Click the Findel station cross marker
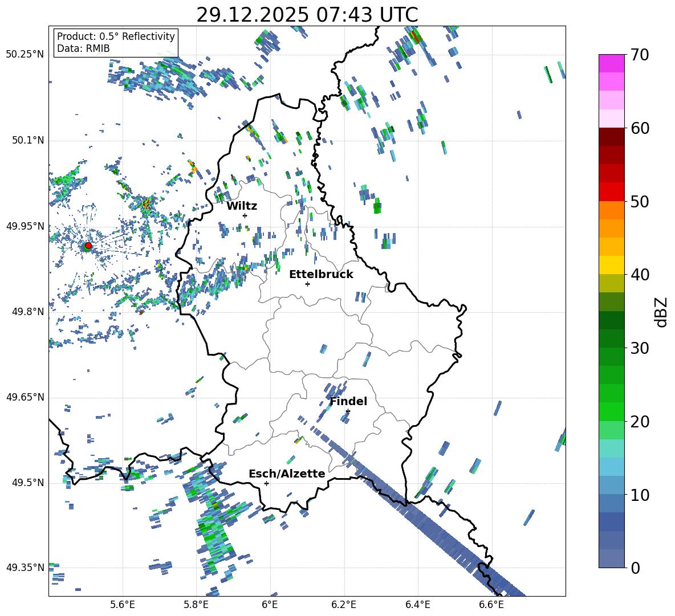This screenshot has width=675, height=616. pyautogui.click(x=348, y=411)
